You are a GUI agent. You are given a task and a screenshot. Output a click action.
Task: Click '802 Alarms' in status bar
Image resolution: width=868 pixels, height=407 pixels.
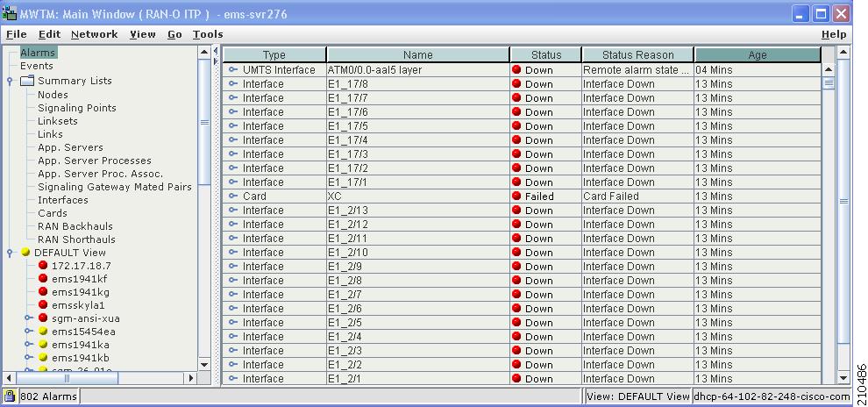point(48,396)
